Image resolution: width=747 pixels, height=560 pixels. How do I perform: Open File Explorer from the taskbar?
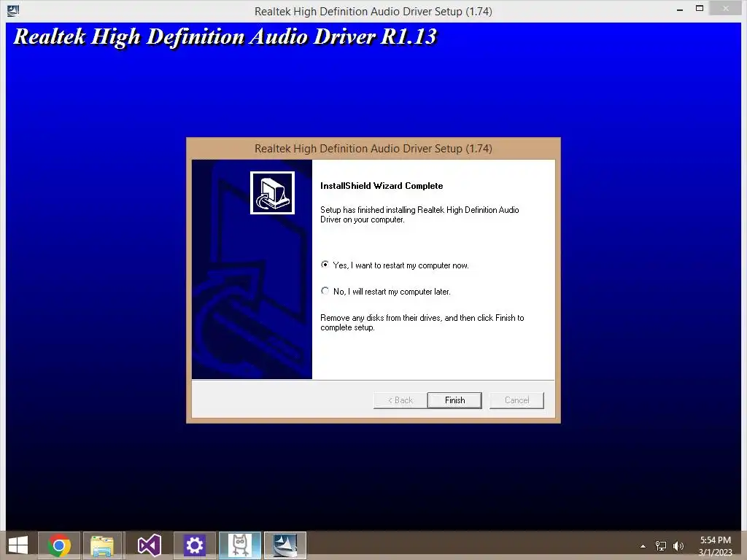[x=102, y=545]
